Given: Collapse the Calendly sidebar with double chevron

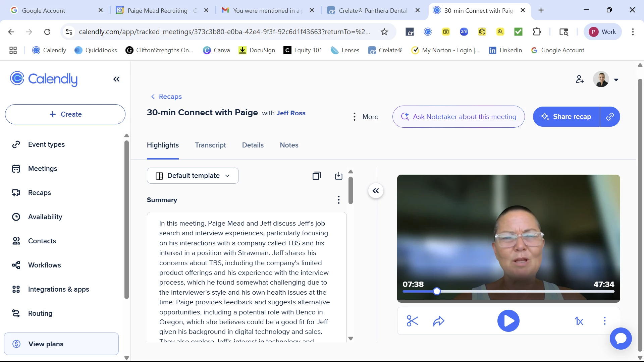Looking at the screenshot, I should 116,79.
